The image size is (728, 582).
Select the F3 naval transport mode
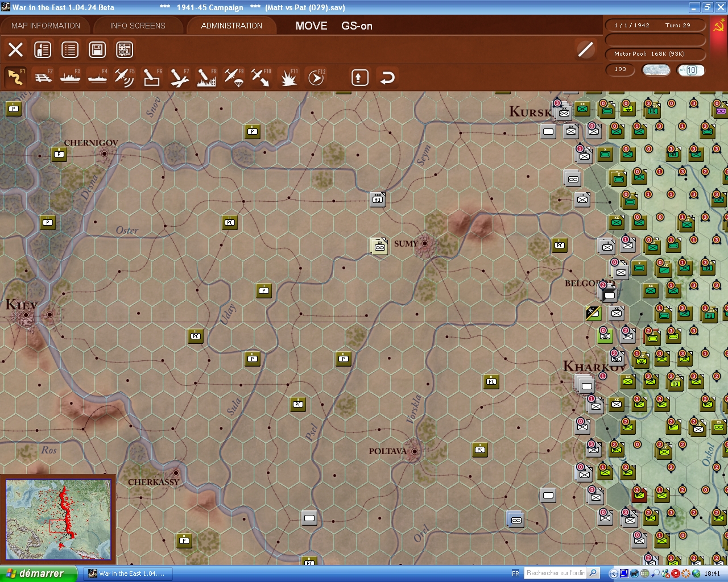coord(71,77)
